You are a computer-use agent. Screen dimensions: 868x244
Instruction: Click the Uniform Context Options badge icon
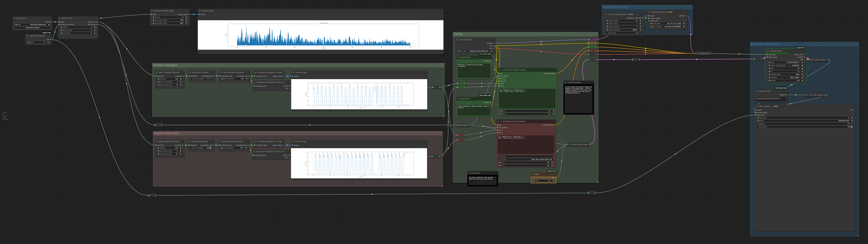629,14
